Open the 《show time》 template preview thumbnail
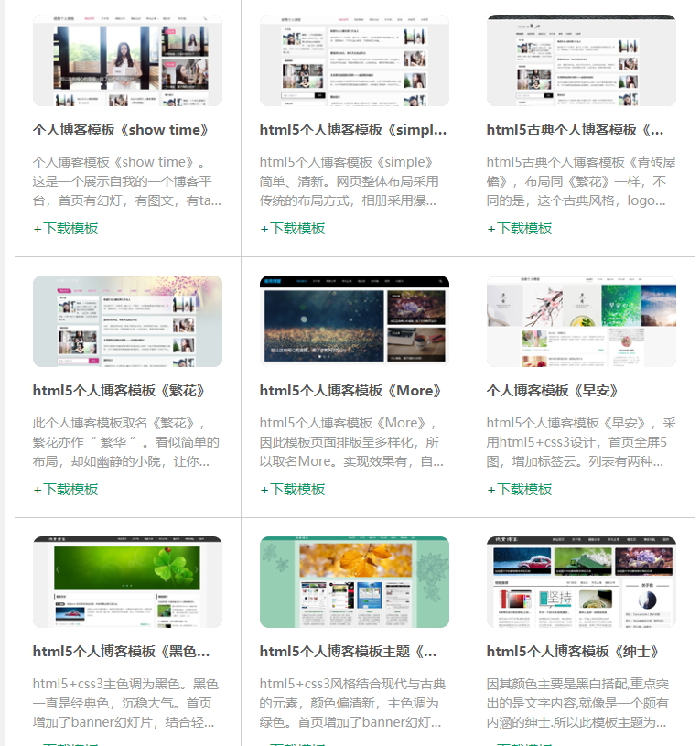700x746 pixels. (127, 60)
